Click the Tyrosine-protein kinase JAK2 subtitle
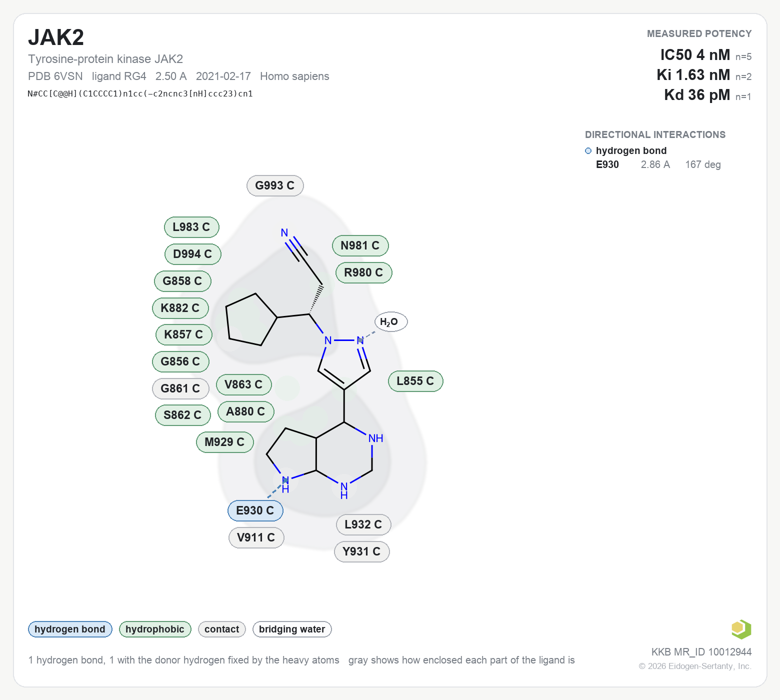 [x=105, y=59]
